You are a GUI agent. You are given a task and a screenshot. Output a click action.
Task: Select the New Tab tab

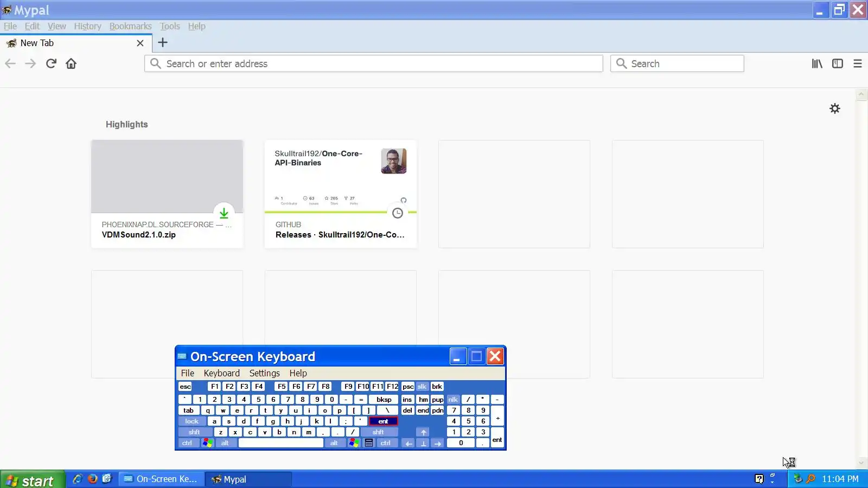click(75, 43)
